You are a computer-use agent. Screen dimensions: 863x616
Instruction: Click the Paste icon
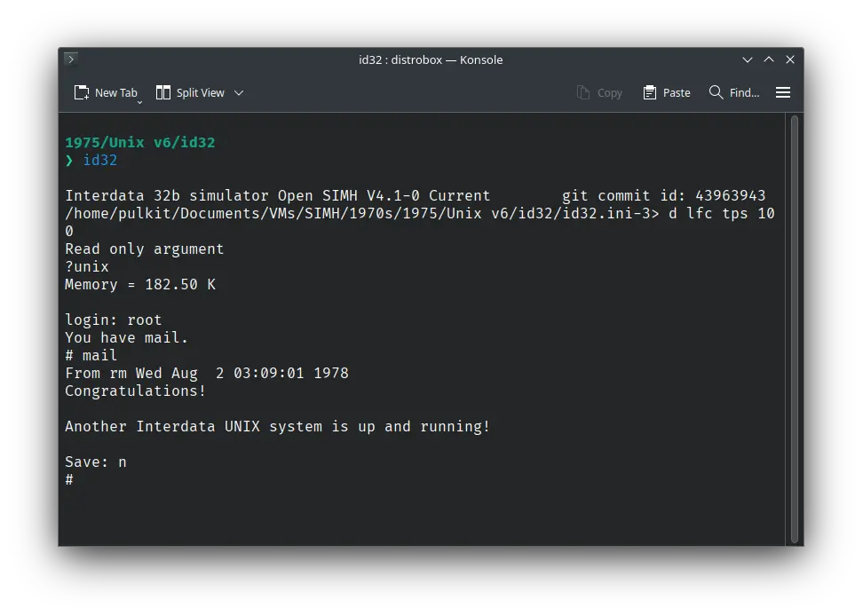click(x=666, y=91)
